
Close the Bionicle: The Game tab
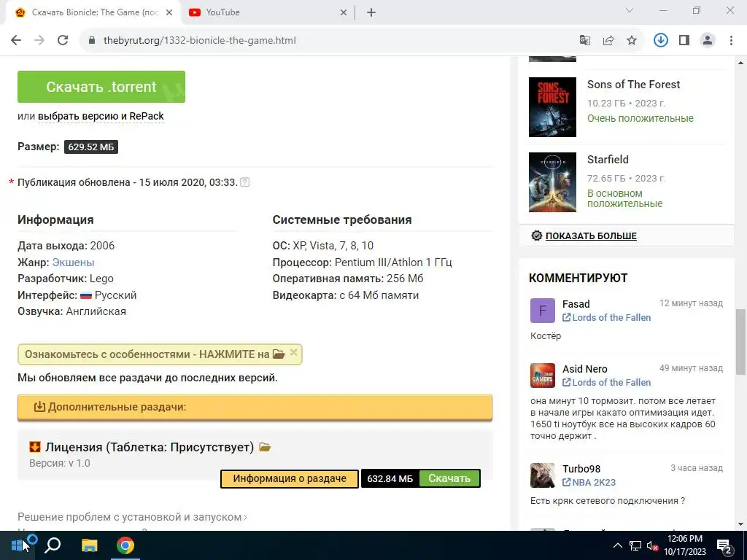tap(169, 13)
